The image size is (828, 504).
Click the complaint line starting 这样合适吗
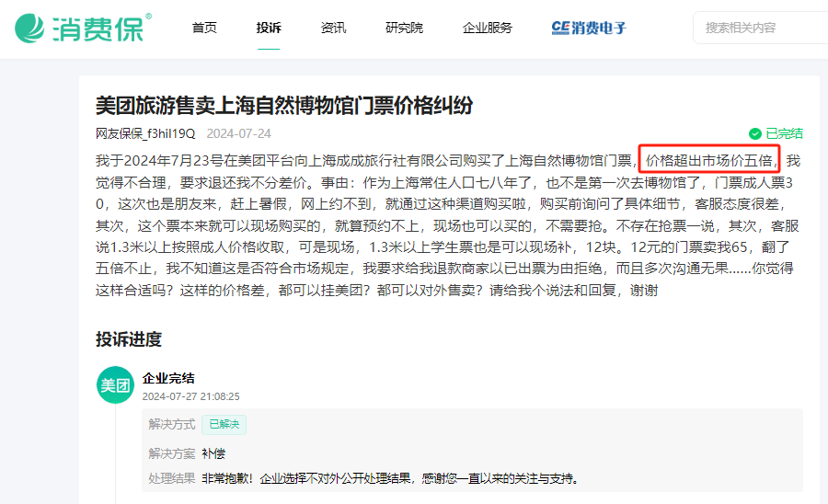point(376,291)
